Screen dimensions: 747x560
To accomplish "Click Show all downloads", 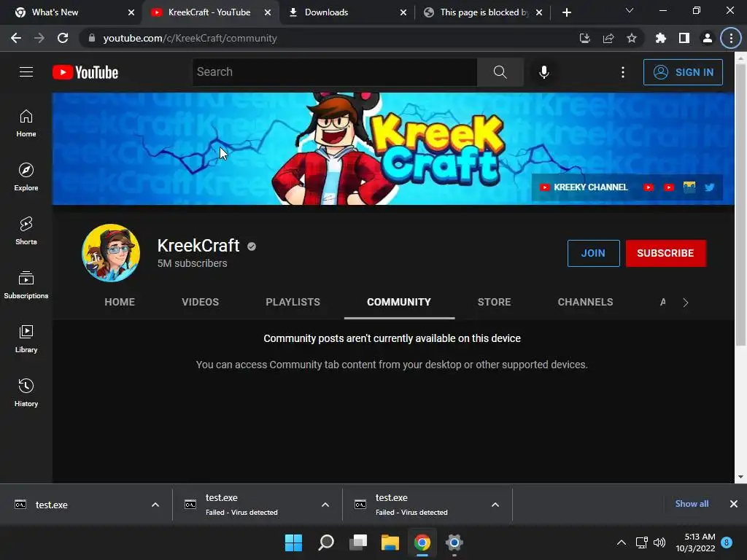I will [692, 504].
